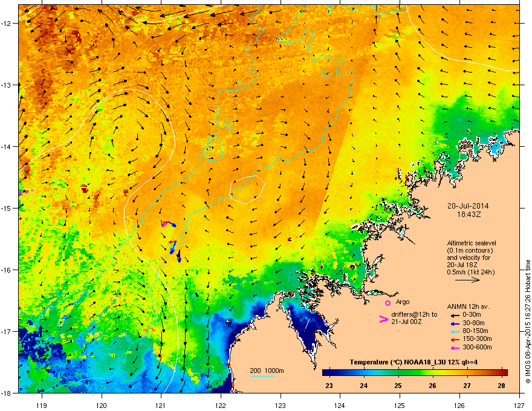Click the longitude axis label '121'
The width and height of the screenshot is (532, 411).
(161, 405)
